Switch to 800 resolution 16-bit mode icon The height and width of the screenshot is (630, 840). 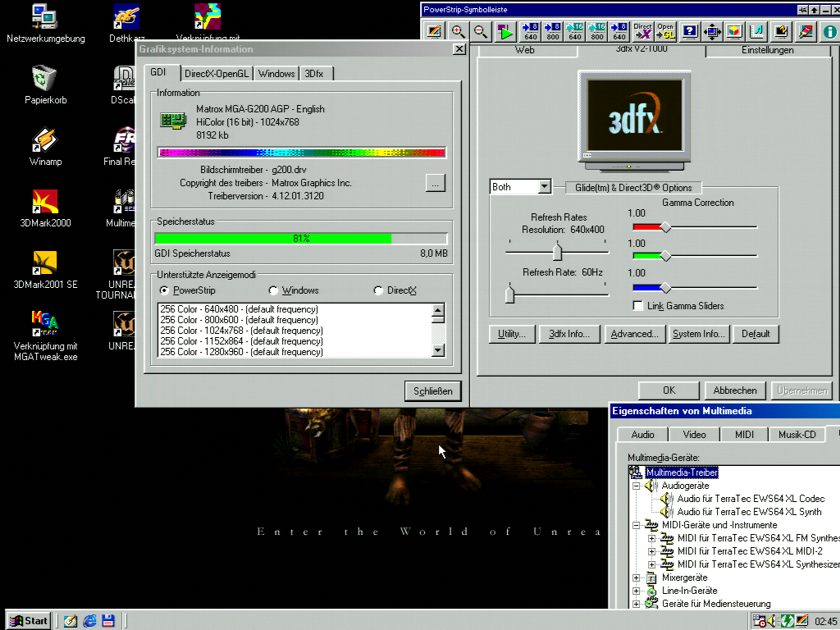click(x=597, y=32)
